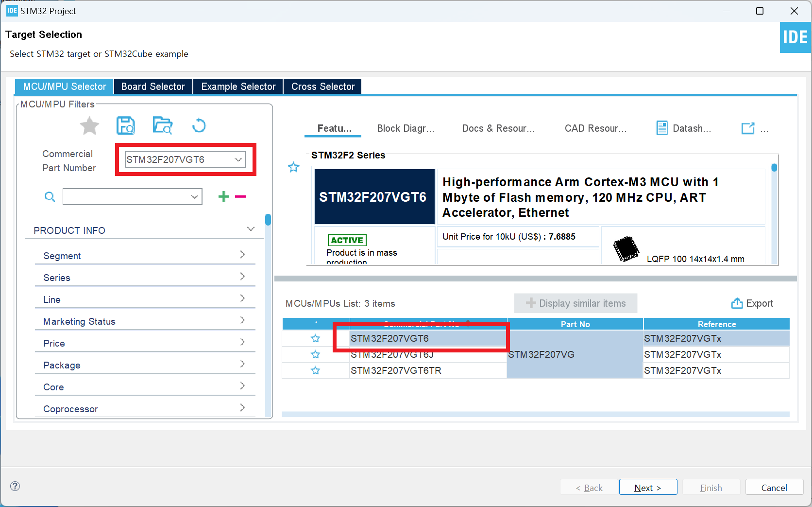Show favorite MCUs with the gray star icon

coord(89,126)
